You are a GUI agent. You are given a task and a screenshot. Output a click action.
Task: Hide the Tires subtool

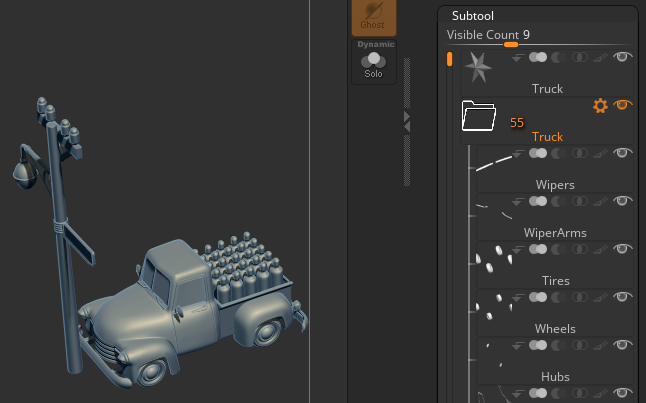[623, 249]
